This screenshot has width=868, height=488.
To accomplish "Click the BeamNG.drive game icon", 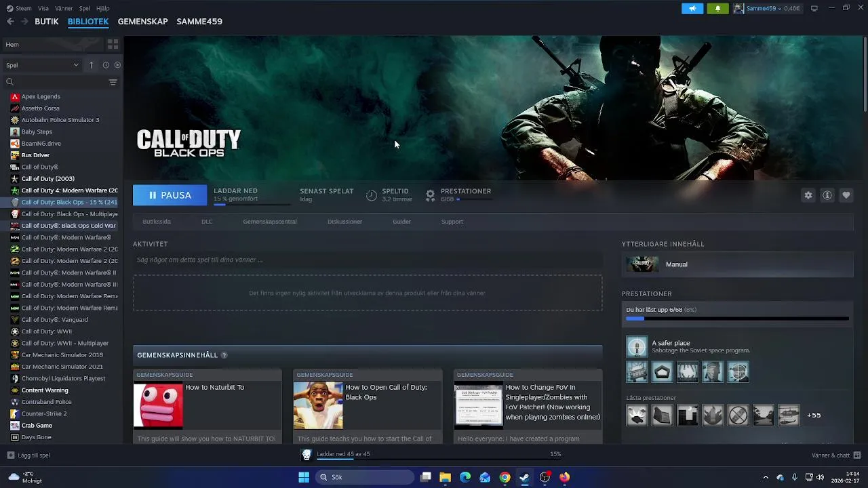I will point(15,144).
